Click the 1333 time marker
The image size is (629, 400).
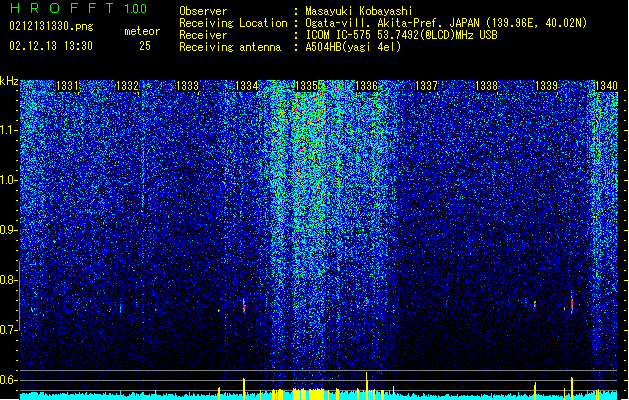(187, 86)
